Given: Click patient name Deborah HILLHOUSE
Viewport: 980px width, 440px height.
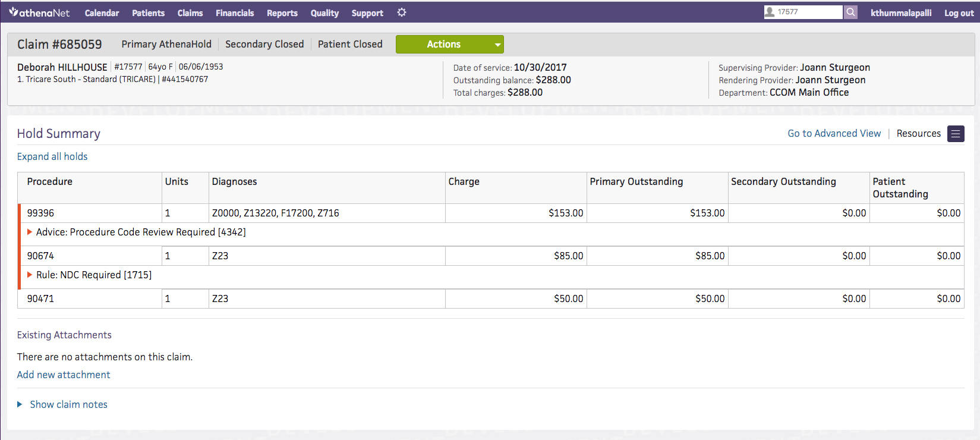Looking at the screenshot, I should 62,67.
